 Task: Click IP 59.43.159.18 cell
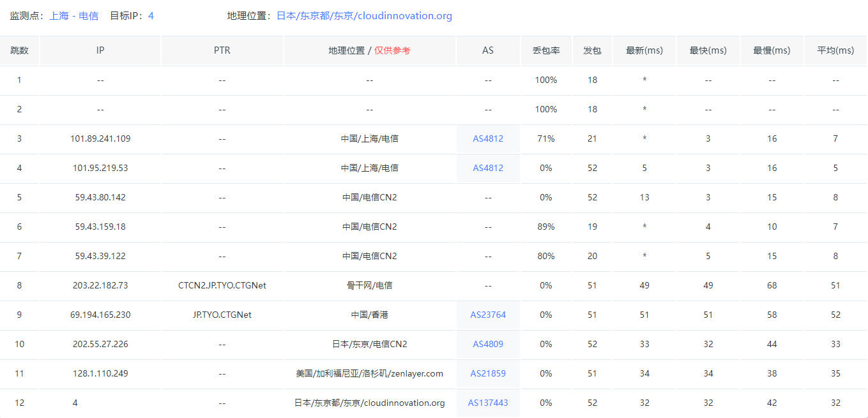(100, 227)
